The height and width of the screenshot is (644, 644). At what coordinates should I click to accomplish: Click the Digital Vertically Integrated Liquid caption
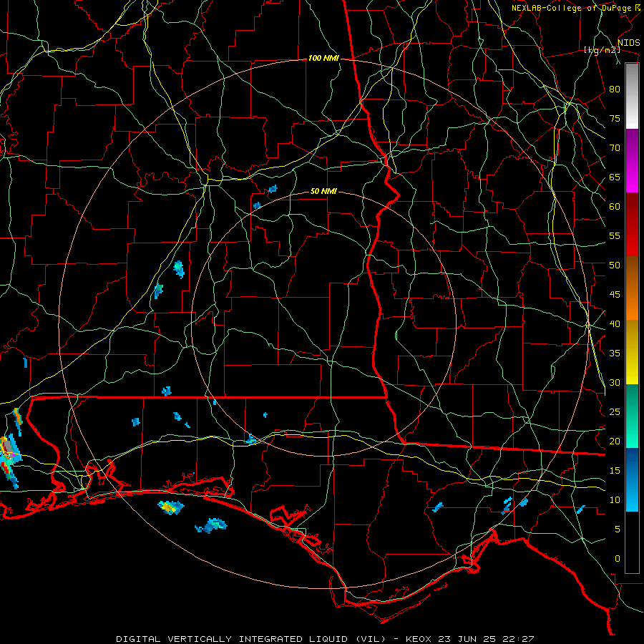(325, 639)
